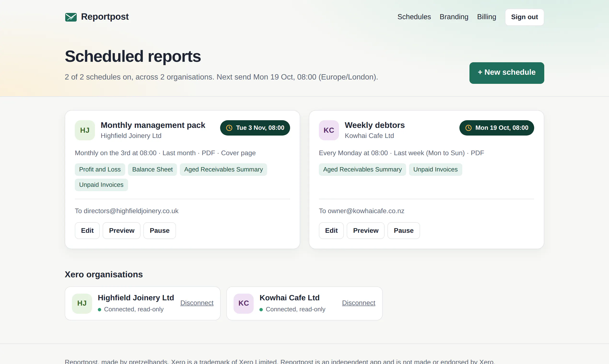This screenshot has height=364, width=609.
Task: Click the Weekly debtors title
Action: (375, 125)
